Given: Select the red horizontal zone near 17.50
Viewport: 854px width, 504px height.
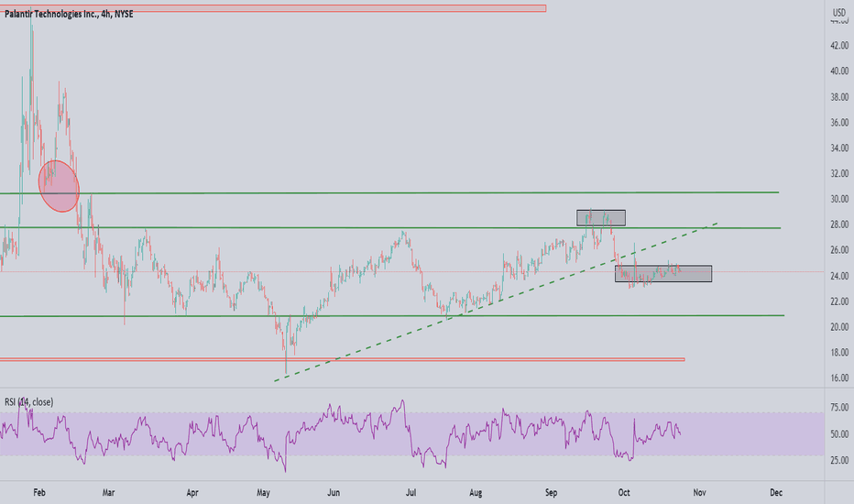Looking at the screenshot, I should (342, 359).
